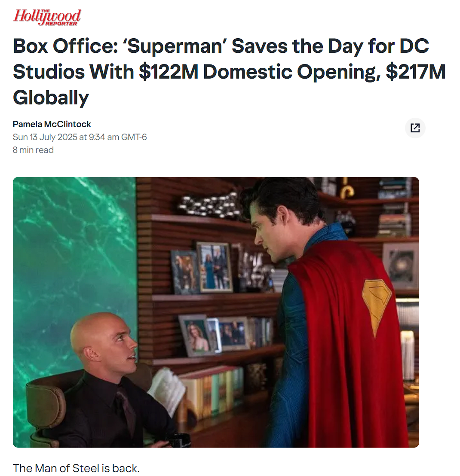
Task: Click '$217M' in the headline
Action: 416,72
